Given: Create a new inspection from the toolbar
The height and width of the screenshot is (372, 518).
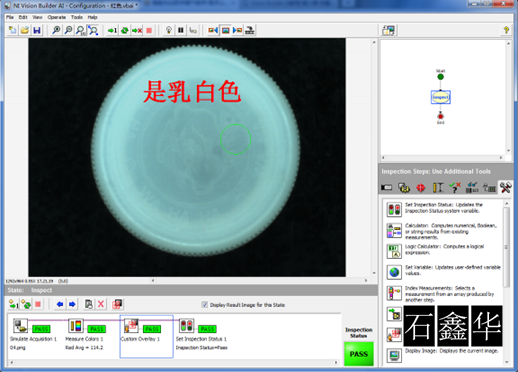Looking at the screenshot, I should point(13,30).
